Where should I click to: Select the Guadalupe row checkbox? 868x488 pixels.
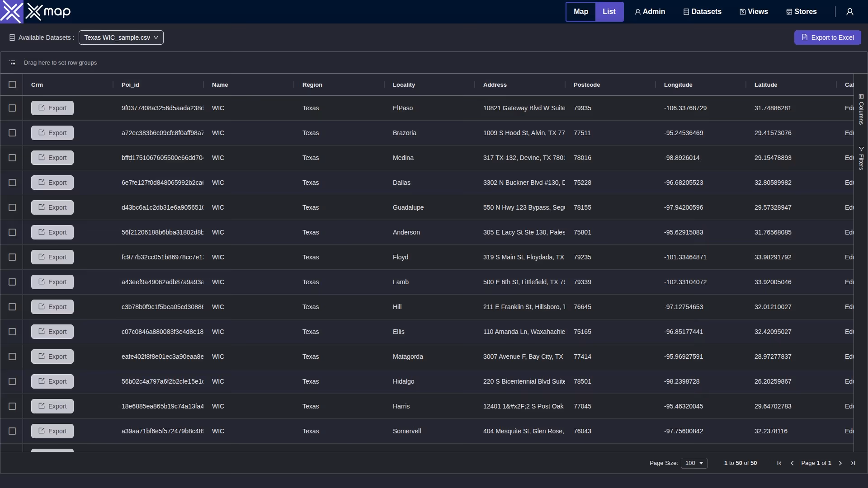click(12, 207)
